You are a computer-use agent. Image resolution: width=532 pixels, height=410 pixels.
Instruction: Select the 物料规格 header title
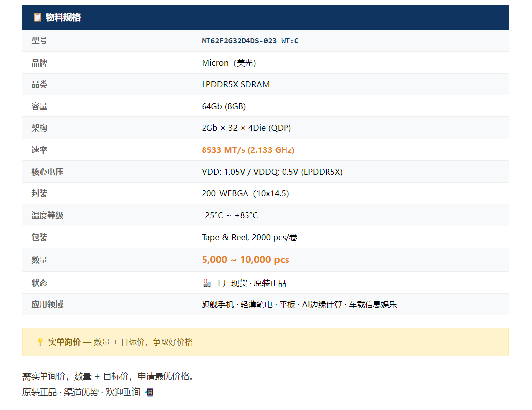pos(63,17)
